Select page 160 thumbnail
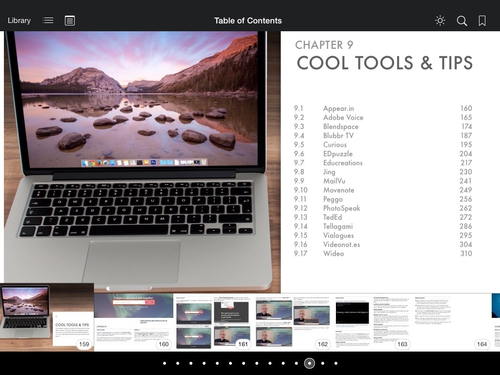500x375 pixels. coord(134,322)
